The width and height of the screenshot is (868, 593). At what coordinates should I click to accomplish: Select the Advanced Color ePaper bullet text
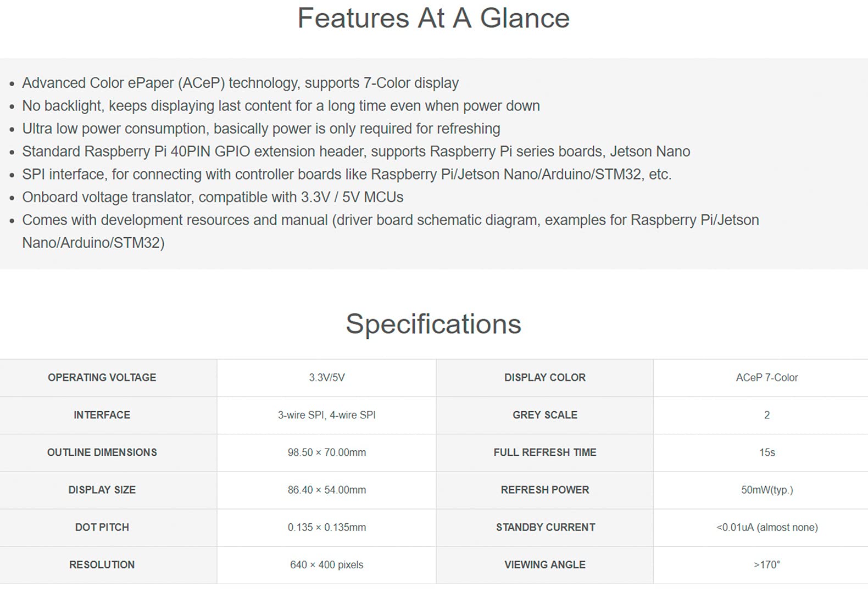coord(240,83)
